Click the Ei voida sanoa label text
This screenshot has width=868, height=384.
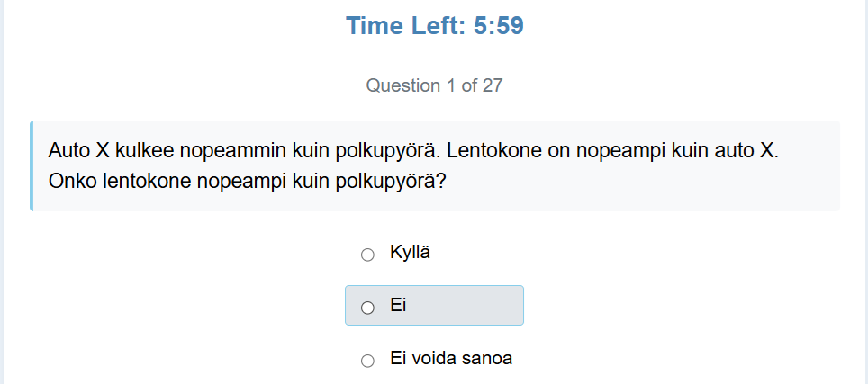click(x=451, y=359)
